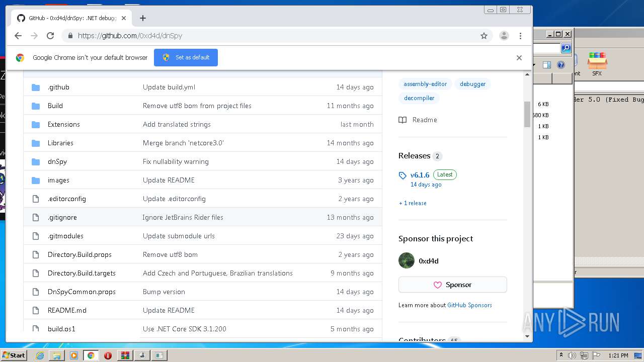Open 'Remove utf8 bom from project files' commit
The width and height of the screenshot is (644, 362).
(197, 106)
